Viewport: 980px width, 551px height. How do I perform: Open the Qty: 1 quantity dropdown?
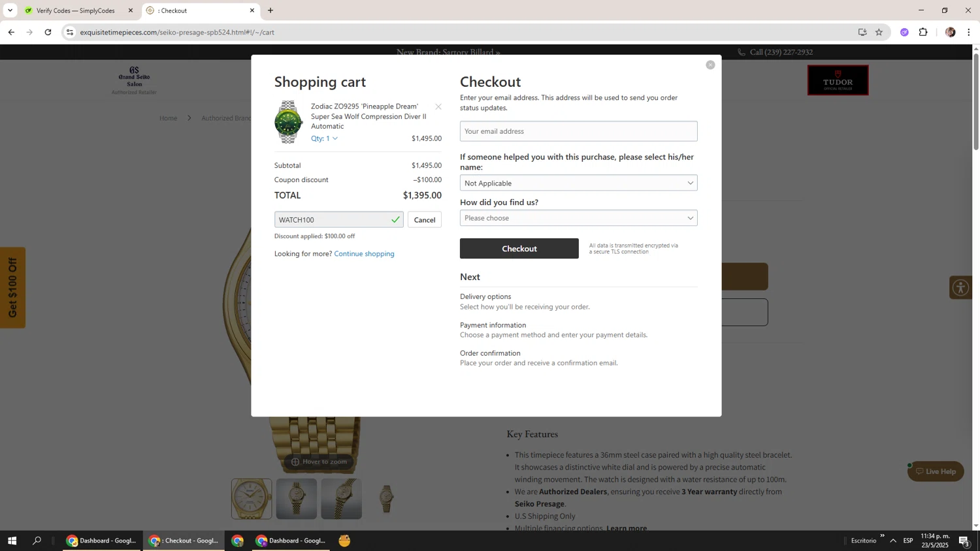pos(325,138)
